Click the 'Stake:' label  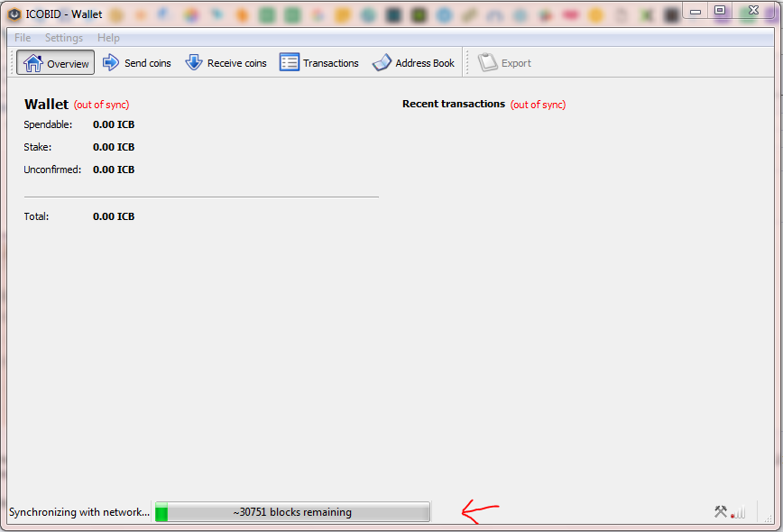[x=38, y=147]
